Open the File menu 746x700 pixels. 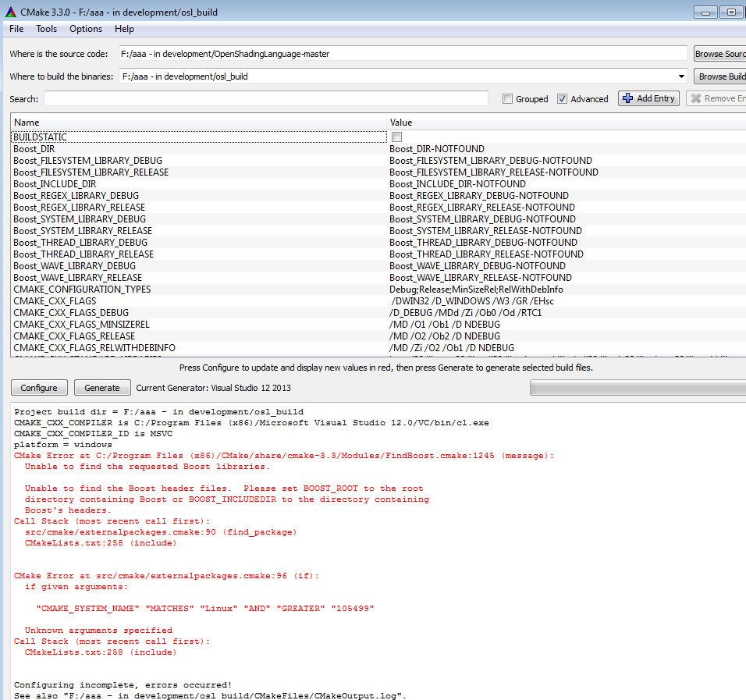coord(16,29)
